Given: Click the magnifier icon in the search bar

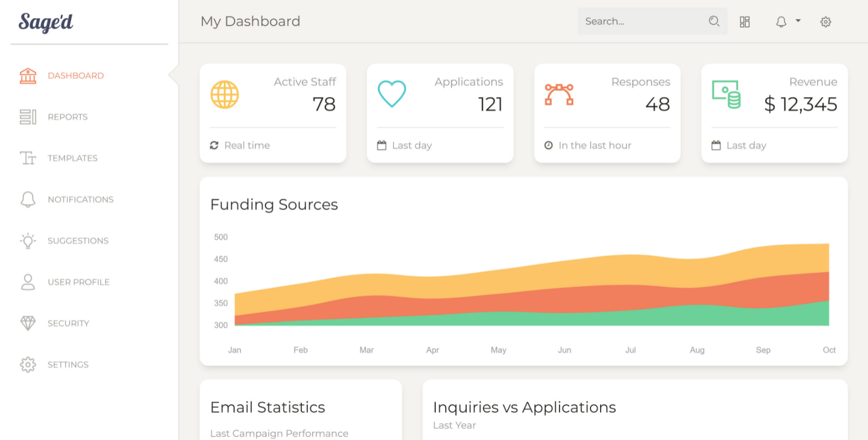Looking at the screenshot, I should tap(714, 21).
